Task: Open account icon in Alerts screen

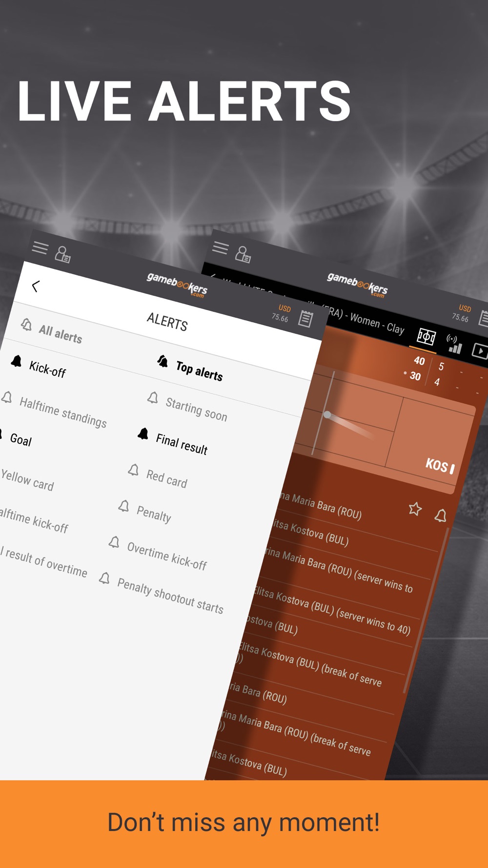Action: (62, 254)
